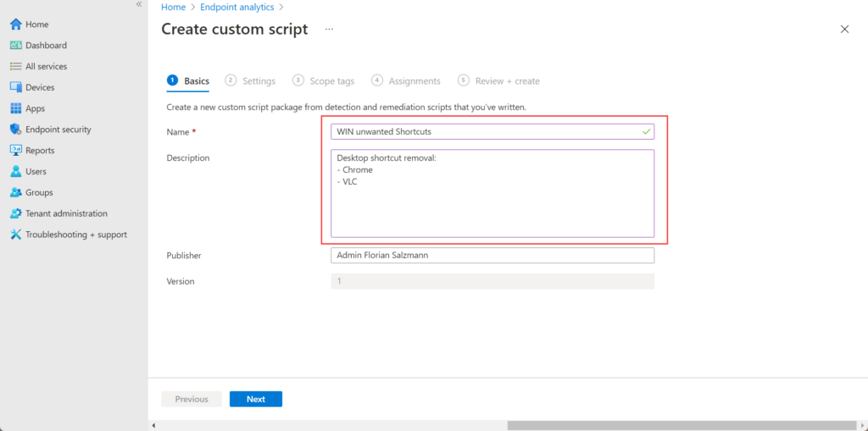The image size is (868, 431).
Task: Open the ellipsis menu beside Create custom script
Action: tap(330, 30)
